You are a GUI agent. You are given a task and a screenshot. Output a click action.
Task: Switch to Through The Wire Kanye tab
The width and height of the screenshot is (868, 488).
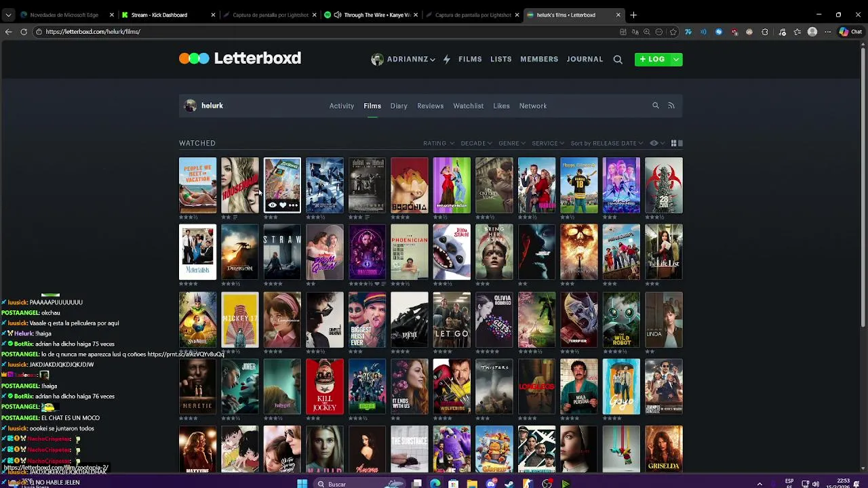371,14
